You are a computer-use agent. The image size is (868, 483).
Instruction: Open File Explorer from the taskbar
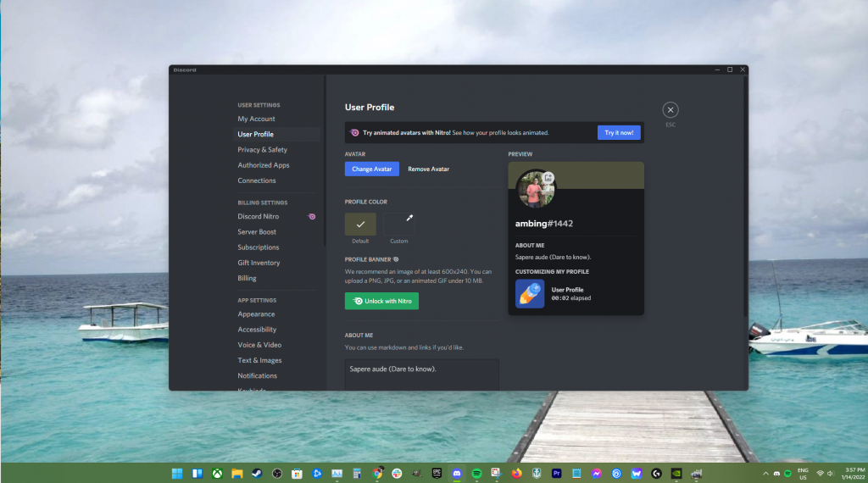[237, 473]
